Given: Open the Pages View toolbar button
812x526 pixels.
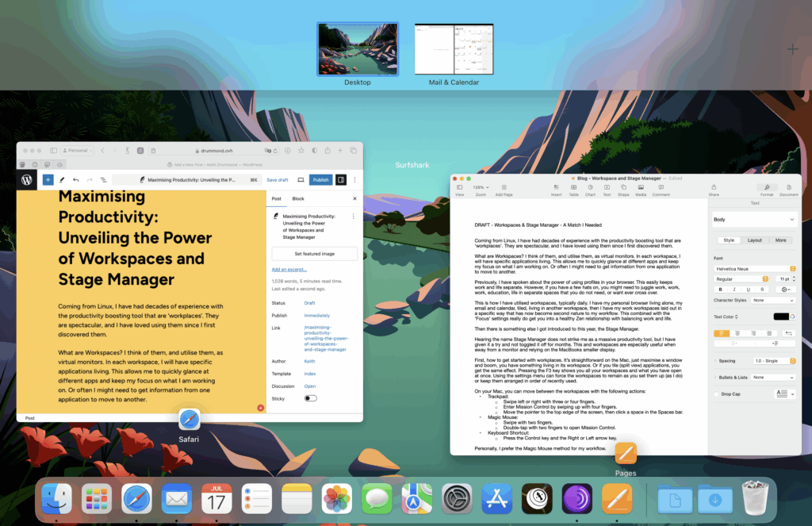Looking at the screenshot, I should click(x=459, y=190).
